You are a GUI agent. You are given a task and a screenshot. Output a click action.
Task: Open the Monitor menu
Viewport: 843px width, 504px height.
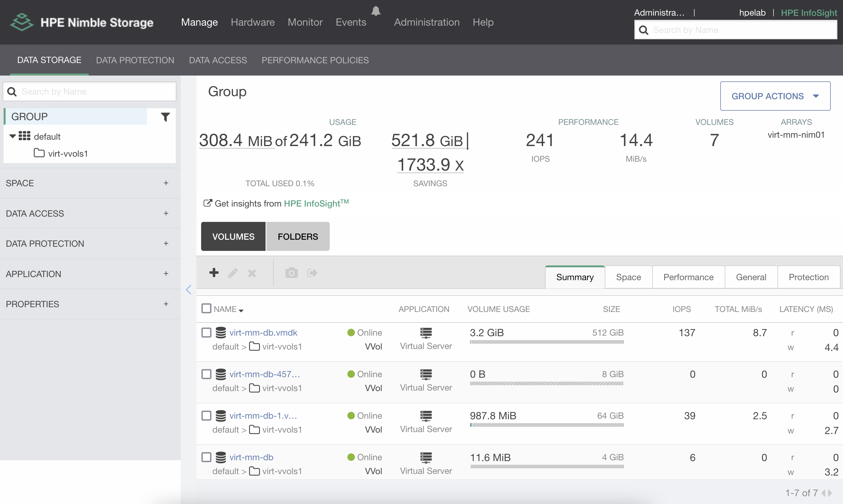305,22
